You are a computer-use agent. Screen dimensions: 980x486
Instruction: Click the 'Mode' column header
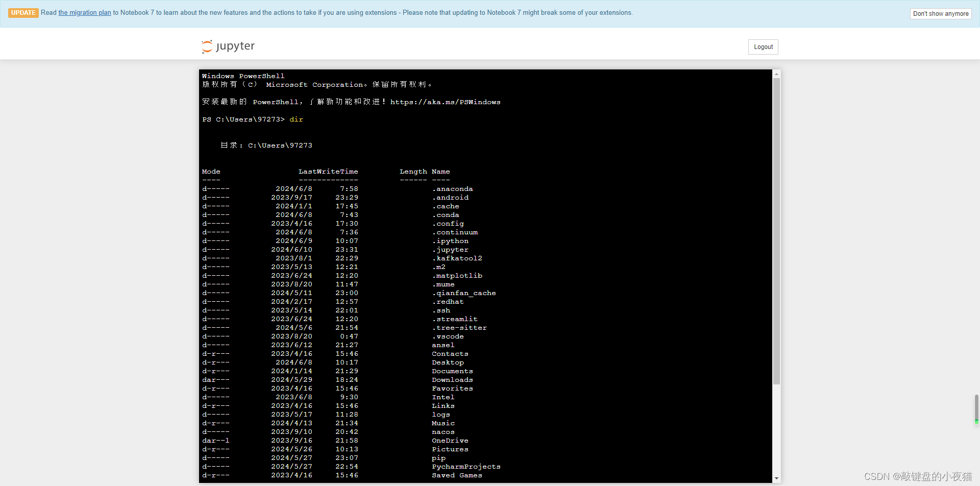[x=211, y=172]
